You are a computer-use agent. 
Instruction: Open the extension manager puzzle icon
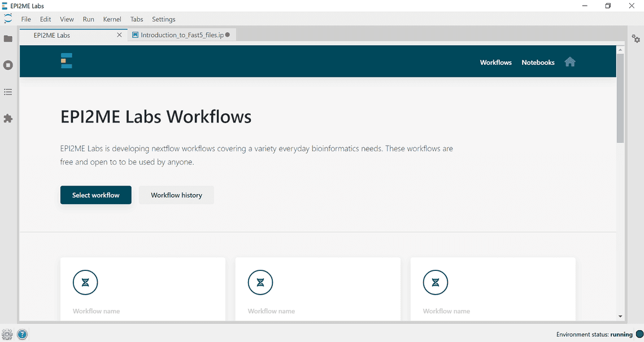tap(8, 118)
